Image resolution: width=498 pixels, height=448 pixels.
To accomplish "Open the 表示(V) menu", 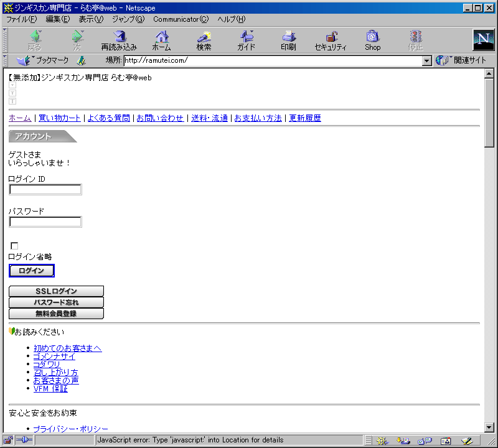I will point(91,19).
